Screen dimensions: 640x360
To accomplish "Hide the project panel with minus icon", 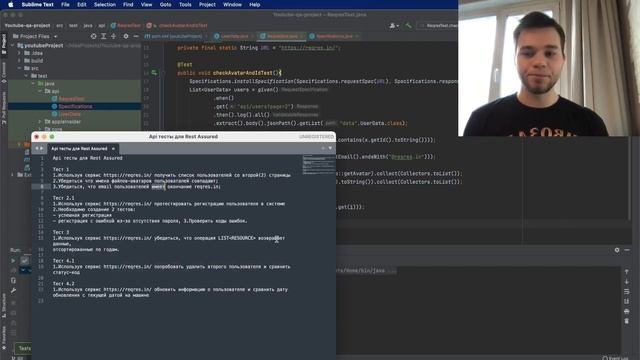I will 136,36.
